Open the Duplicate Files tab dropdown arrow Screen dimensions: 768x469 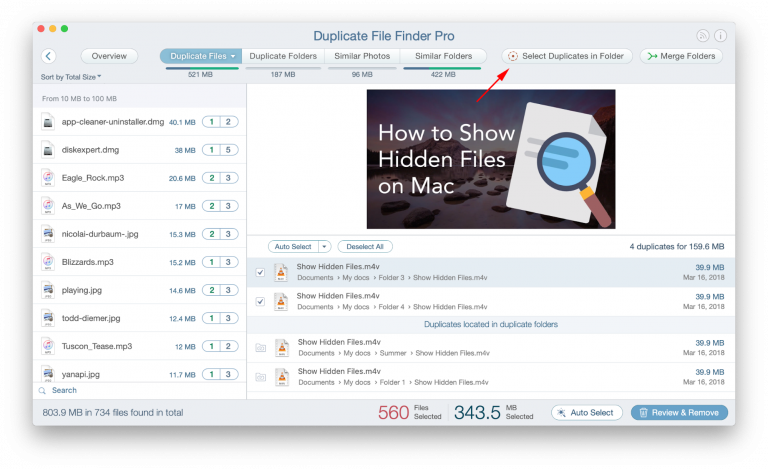pos(233,56)
